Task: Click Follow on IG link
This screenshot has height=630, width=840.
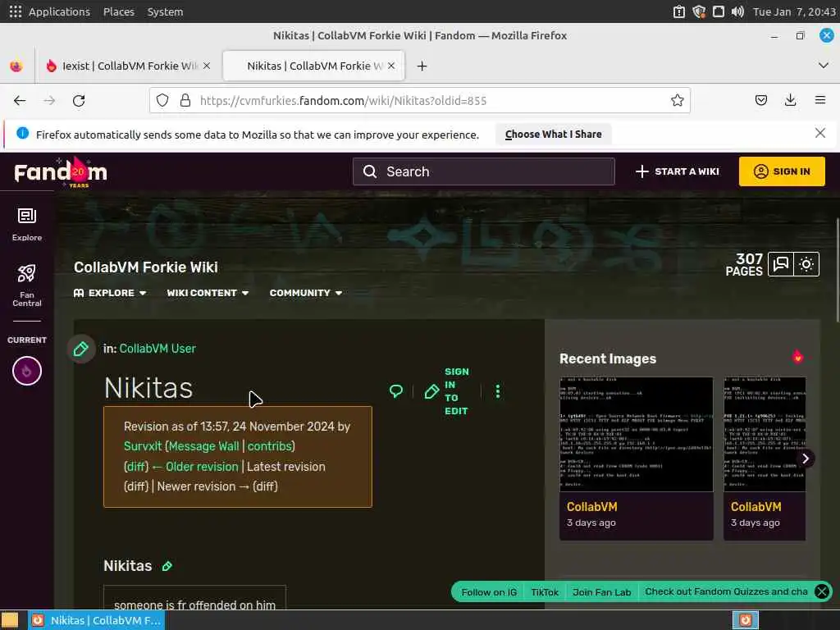Action: 489,592
